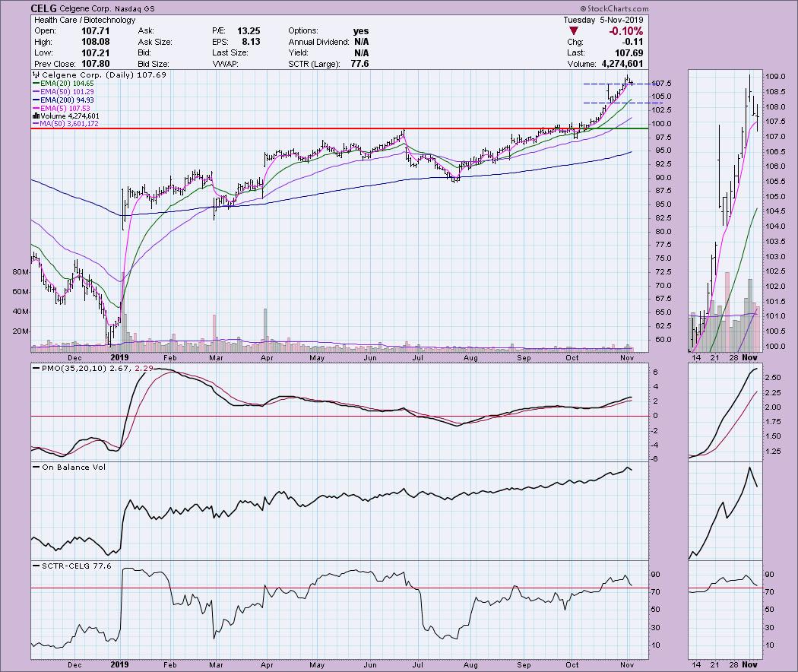Click the Last Size label
798x672 pixels.
click(230, 53)
